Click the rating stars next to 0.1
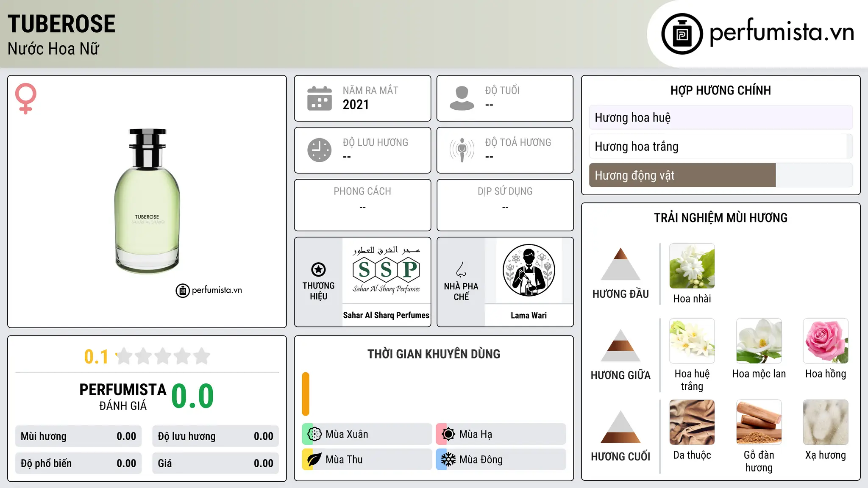This screenshot has width=868, height=488. pos(163,356)
